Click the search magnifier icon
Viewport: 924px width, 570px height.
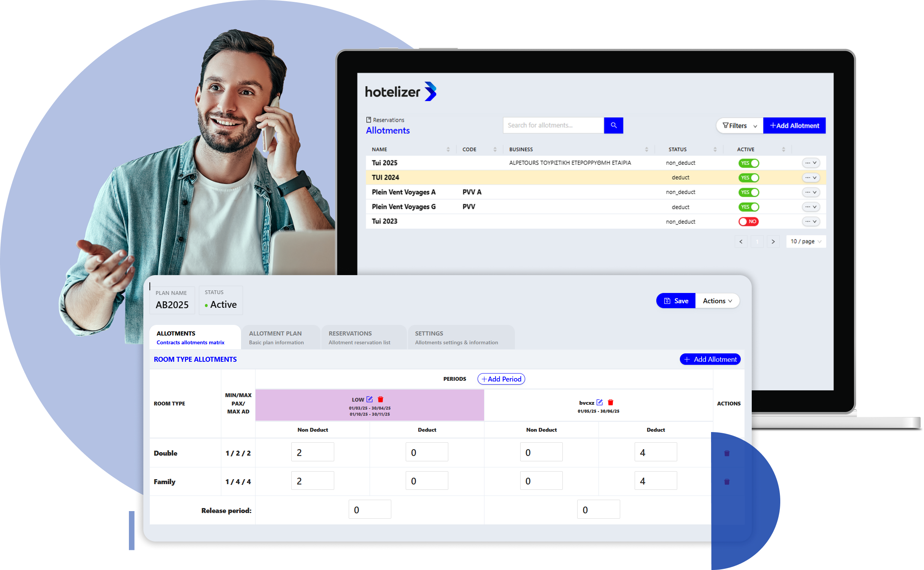613,125
